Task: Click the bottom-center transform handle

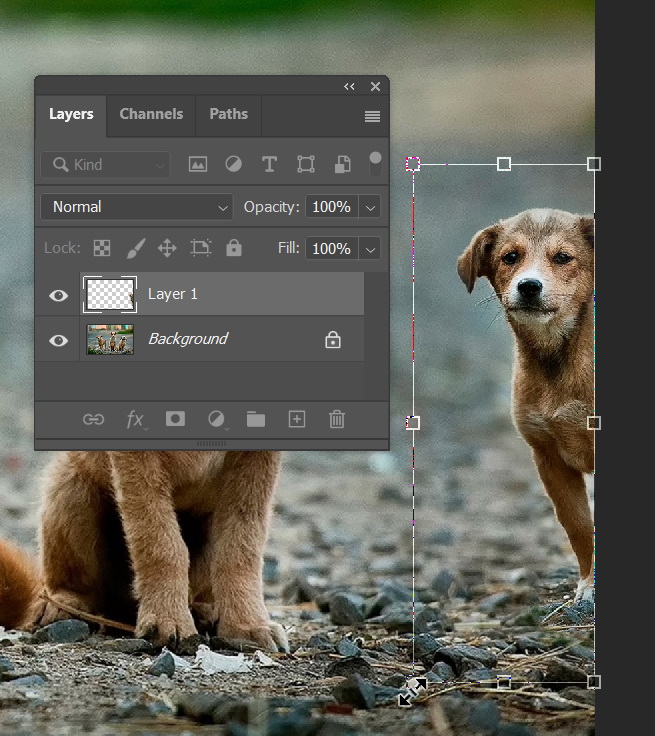Action: (504, 682)
